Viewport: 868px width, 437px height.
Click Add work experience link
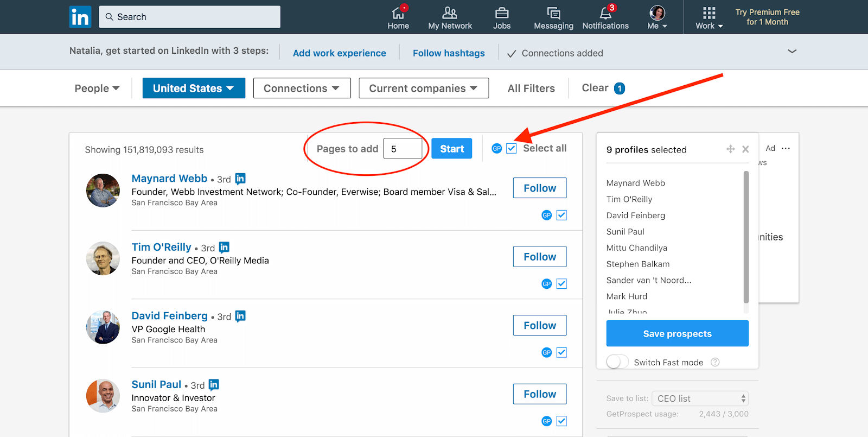(x=340, y=53)
